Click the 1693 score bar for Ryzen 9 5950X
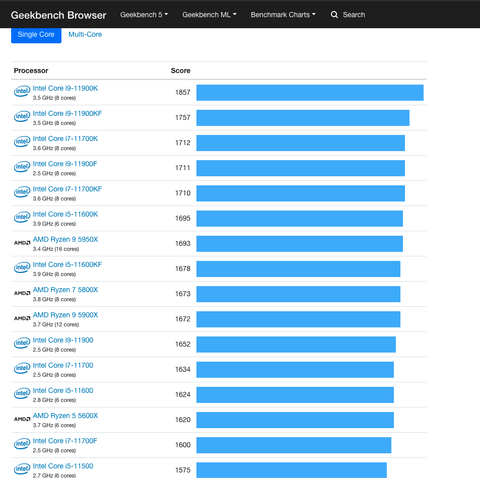 (299, 244)
